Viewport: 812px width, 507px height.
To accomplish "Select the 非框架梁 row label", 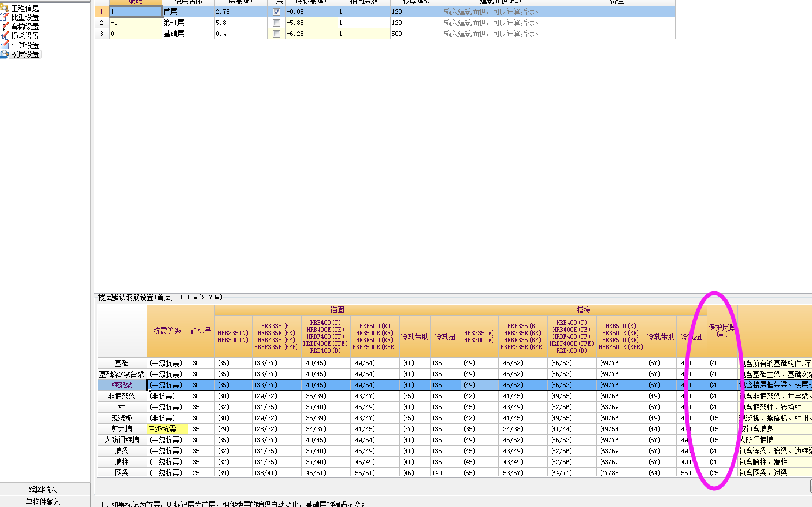I will click(121, 396).
